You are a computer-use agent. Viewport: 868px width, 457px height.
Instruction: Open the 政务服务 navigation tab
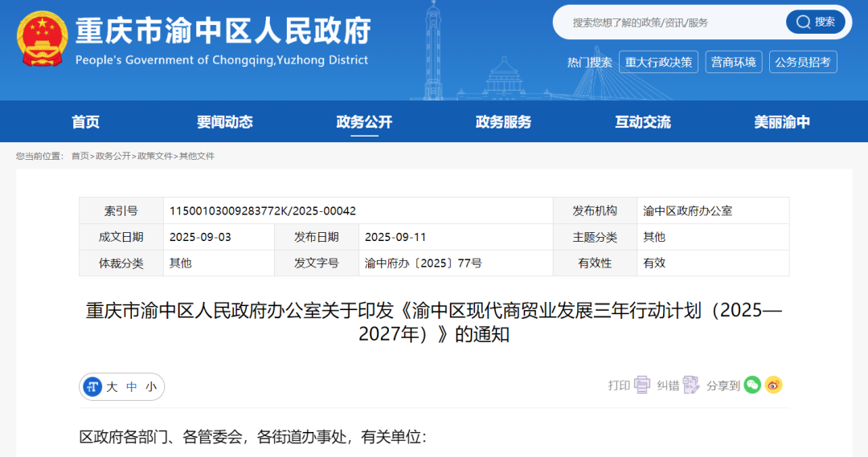coord(503,122)
